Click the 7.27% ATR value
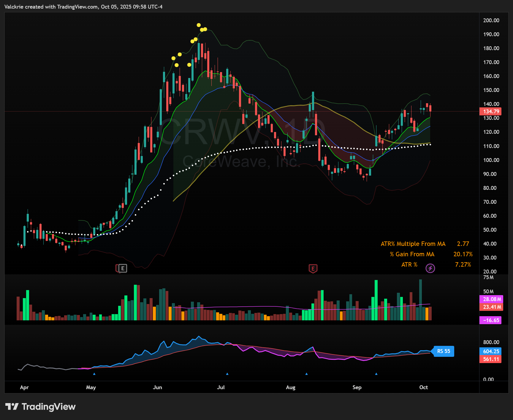513x420 pixels. click(463, 265)
